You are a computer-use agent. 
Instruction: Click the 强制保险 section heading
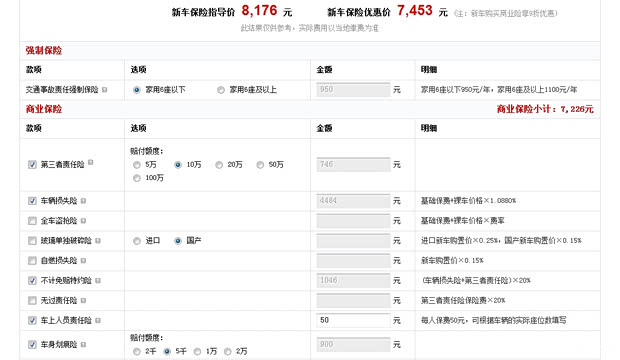[x=44, y=51]
